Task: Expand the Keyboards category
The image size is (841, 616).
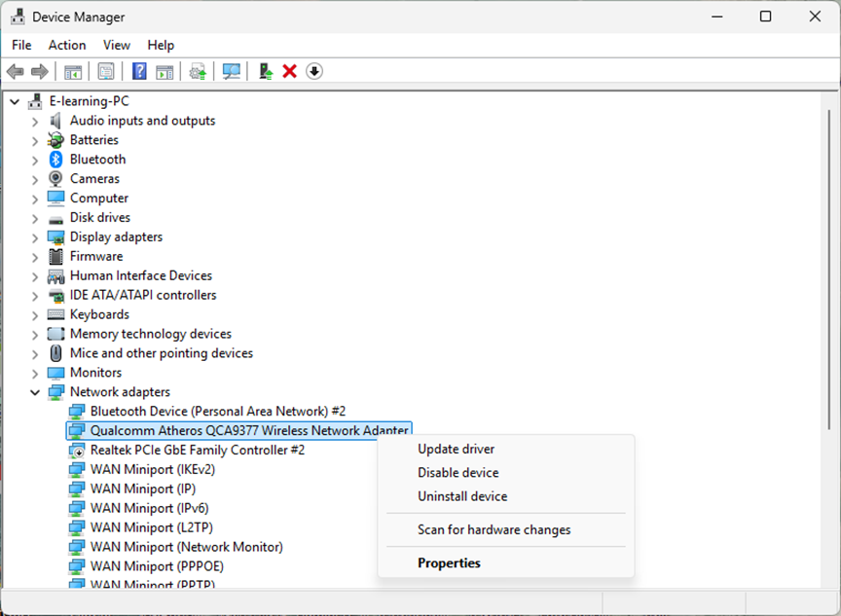Action: (35, 314)
